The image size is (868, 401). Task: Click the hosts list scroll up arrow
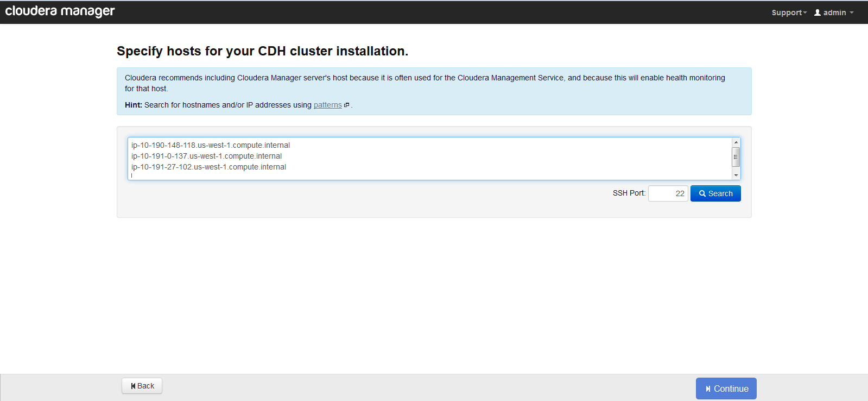(x=736, y=142)
